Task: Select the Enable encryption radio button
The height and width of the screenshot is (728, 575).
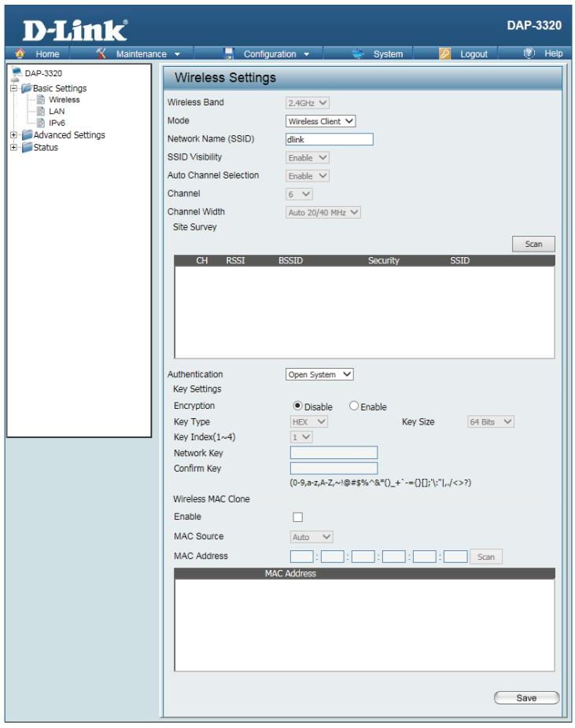Action: coord(354,406)
